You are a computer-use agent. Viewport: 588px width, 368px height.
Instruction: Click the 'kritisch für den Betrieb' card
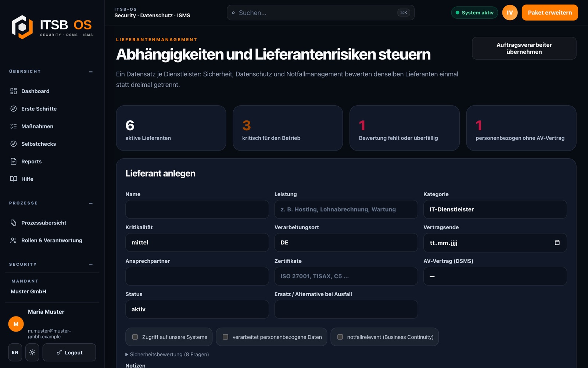pyautogui.click(x=288, y=128)
